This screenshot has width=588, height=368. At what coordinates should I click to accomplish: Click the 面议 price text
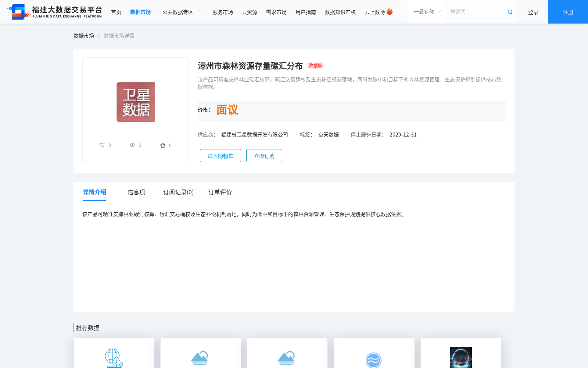(x=227, y=110)
